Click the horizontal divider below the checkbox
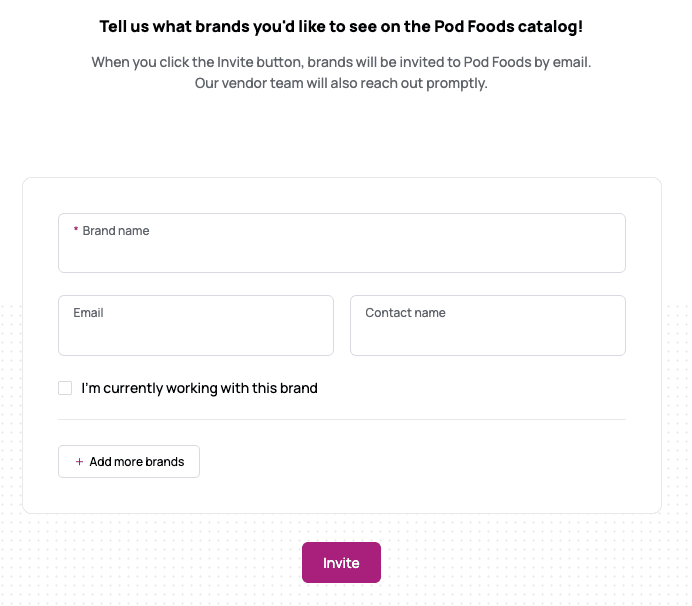Screen dimensions: 692x606 (x=341, y=419)
